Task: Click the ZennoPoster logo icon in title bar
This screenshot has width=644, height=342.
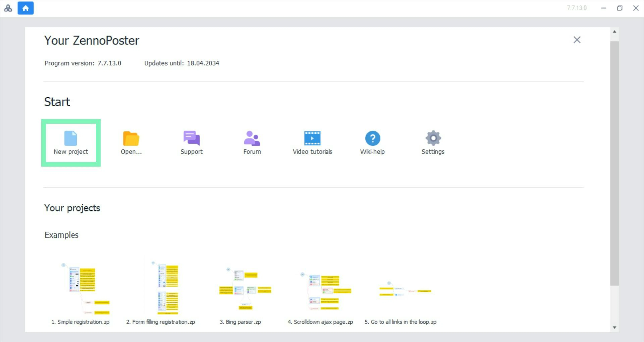Action: coord(8,8)
